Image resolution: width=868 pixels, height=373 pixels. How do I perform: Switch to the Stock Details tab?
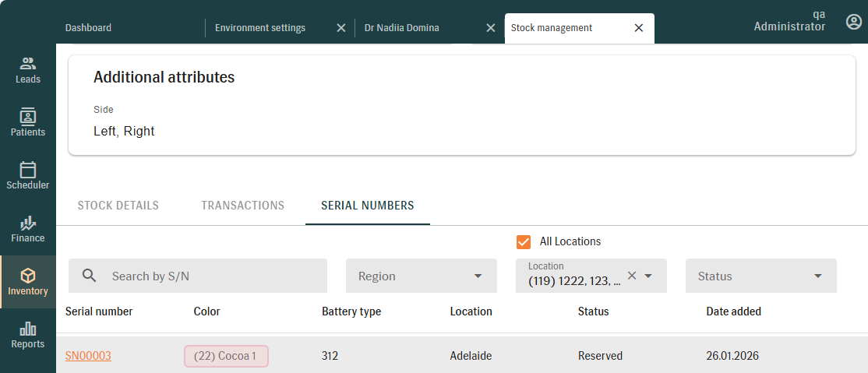click(118, 206)
